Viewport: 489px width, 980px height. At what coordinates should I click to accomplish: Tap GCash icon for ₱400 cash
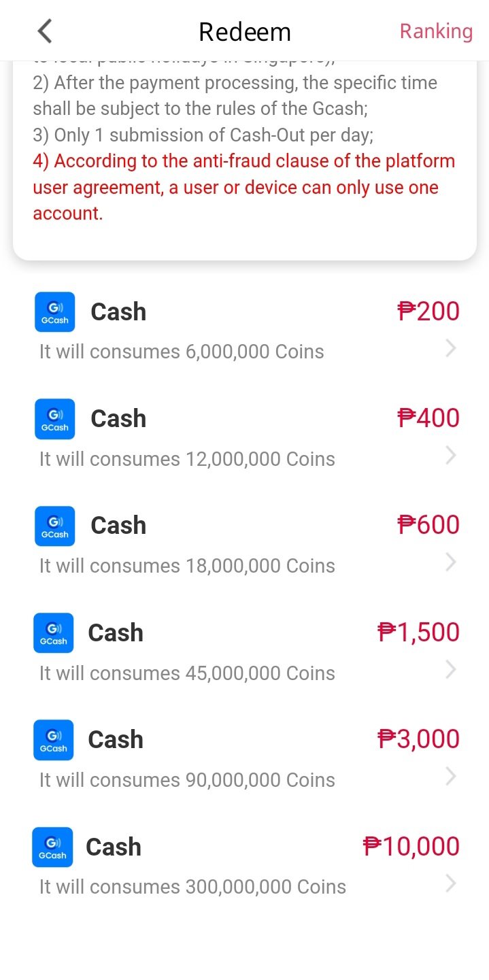tap(54, 419)
